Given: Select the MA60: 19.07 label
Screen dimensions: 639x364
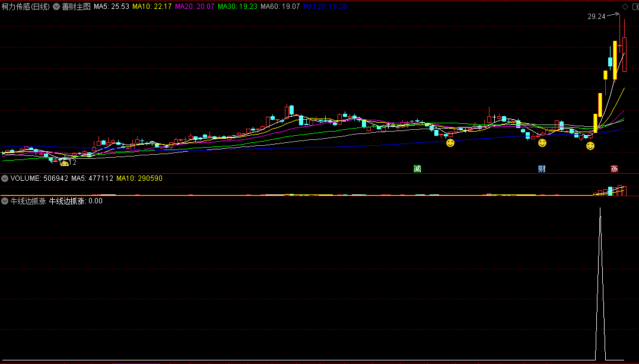Looking at the screenshot, I should click(x=280, y=7).
